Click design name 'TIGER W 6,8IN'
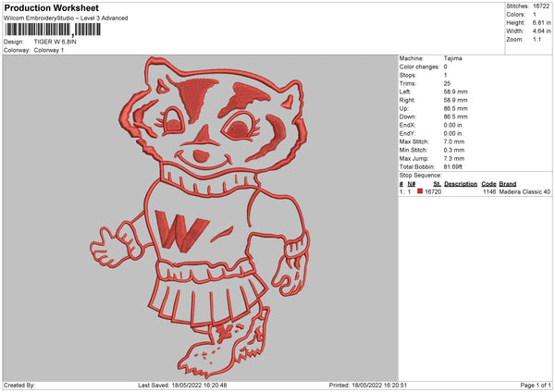This screenshot has width=555, height=392. (x=55, y=42)
